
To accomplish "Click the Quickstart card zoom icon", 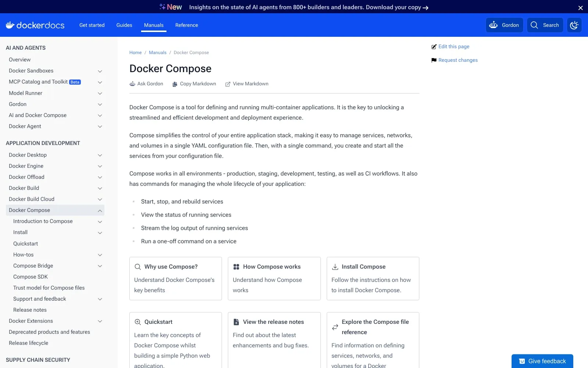I will click(138, 322).
